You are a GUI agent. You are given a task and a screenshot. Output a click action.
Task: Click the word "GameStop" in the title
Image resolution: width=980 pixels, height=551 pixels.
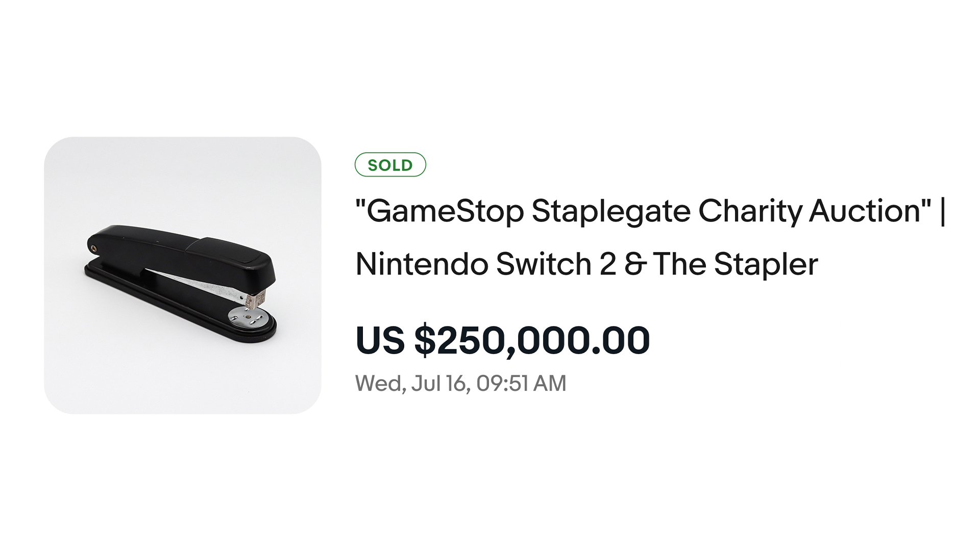coord(445,211)
